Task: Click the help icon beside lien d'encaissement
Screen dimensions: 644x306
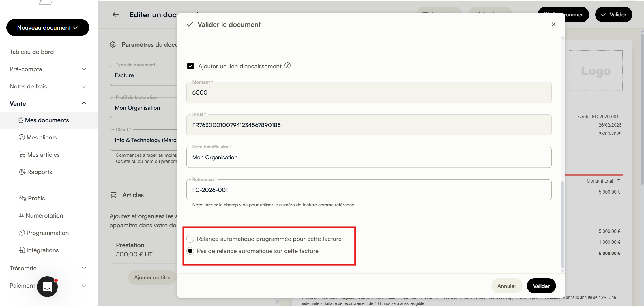Action: (x=287, y=65)
